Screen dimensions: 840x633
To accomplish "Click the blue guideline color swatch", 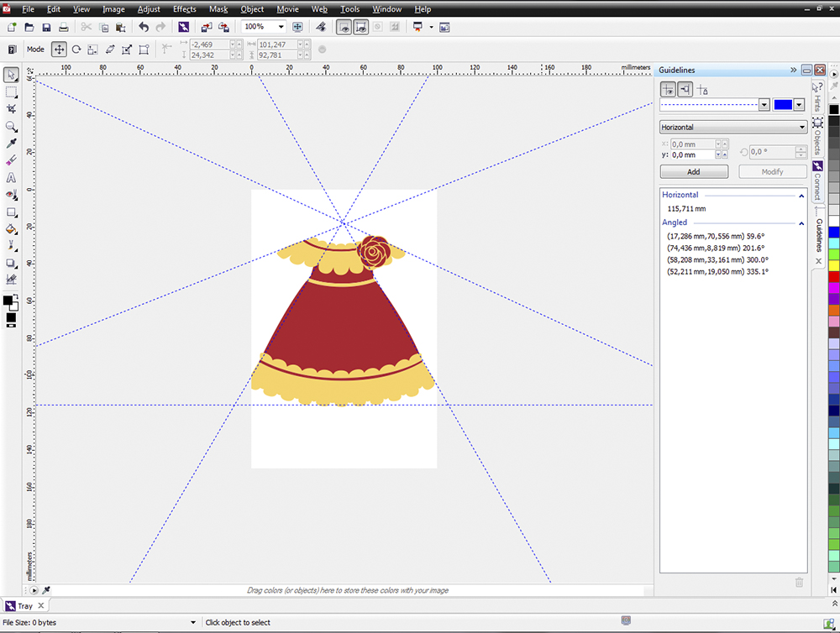I will pyautogui.click(x=782, y=105).
